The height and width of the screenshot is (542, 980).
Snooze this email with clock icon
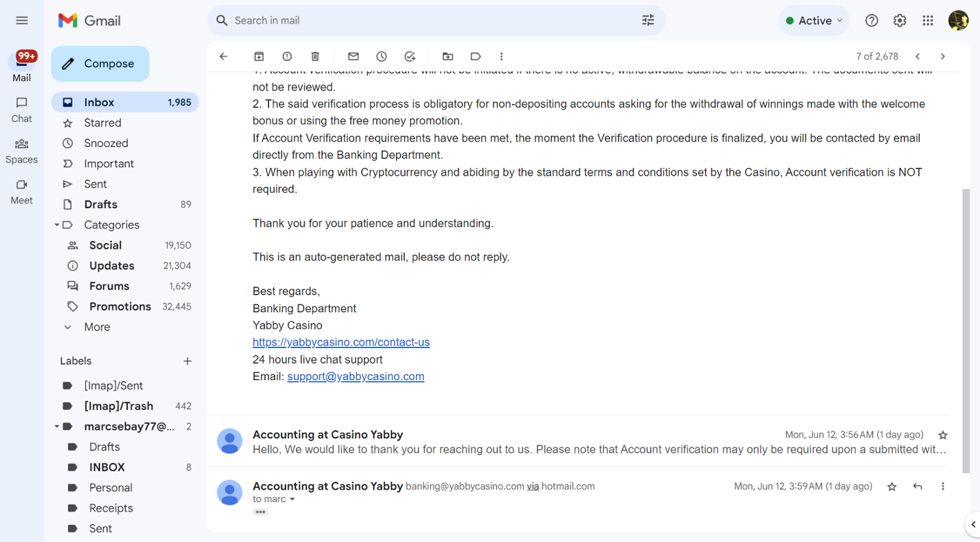[382, 57]
